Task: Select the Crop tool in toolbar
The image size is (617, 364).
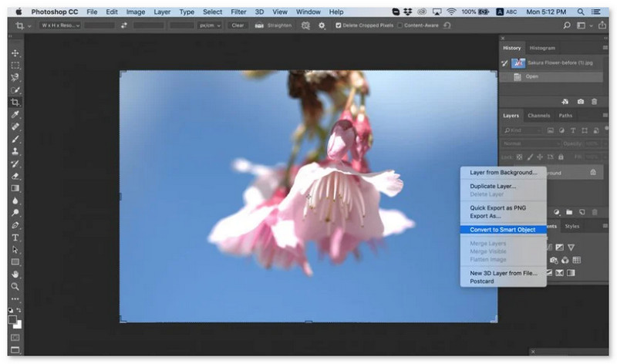Action: click(x=15, y=103)
